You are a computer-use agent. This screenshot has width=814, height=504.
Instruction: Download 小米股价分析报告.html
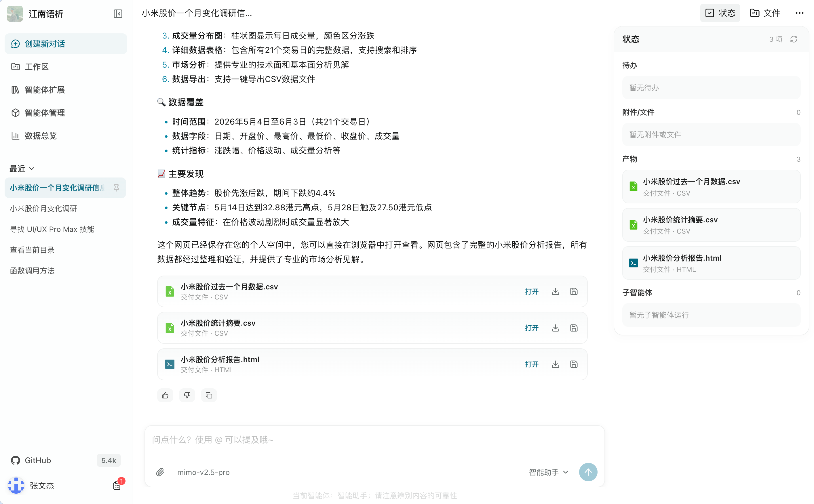[x=555, y=364]
